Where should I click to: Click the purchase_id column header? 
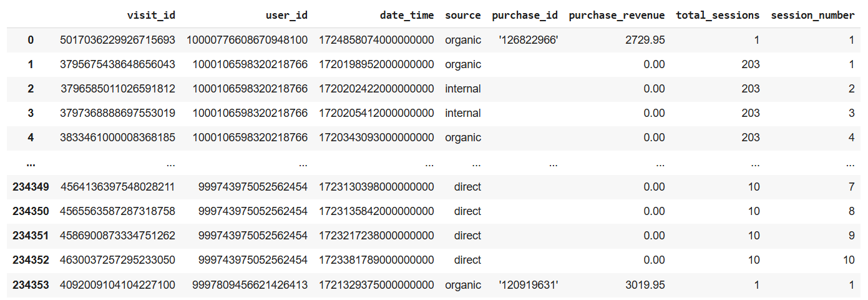click(x=525, y=15)
